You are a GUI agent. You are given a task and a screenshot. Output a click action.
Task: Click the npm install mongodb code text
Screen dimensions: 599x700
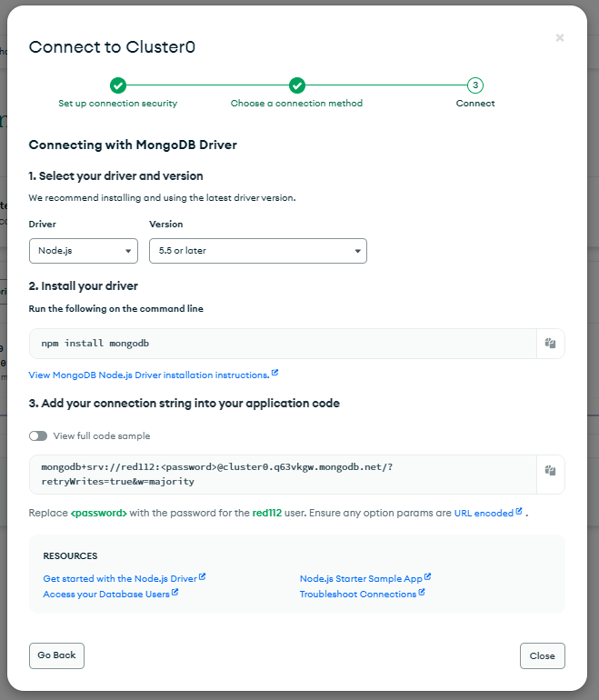coord(95,344)
